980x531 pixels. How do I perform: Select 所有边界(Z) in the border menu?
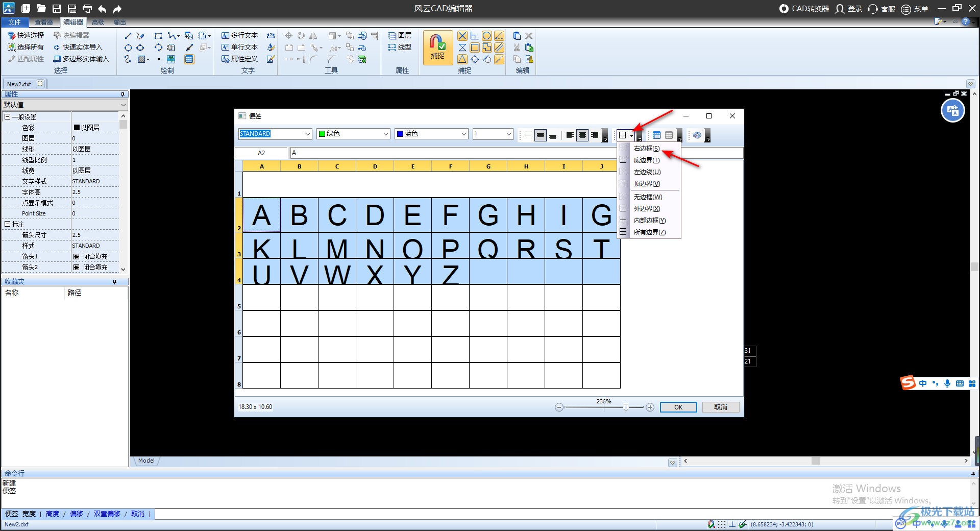[649, 232]
